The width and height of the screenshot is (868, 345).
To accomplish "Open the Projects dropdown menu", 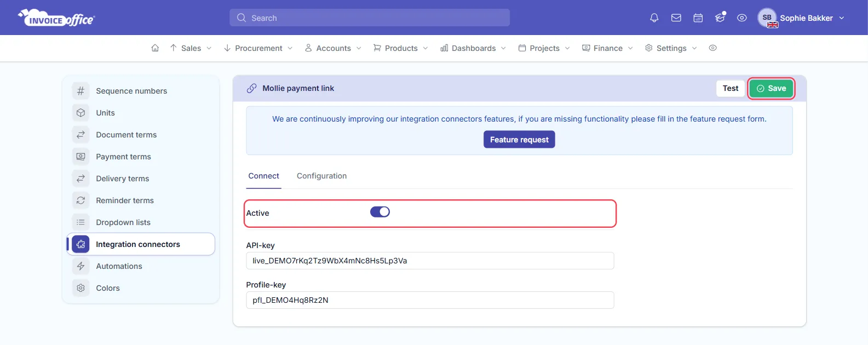I will [544, 48].
